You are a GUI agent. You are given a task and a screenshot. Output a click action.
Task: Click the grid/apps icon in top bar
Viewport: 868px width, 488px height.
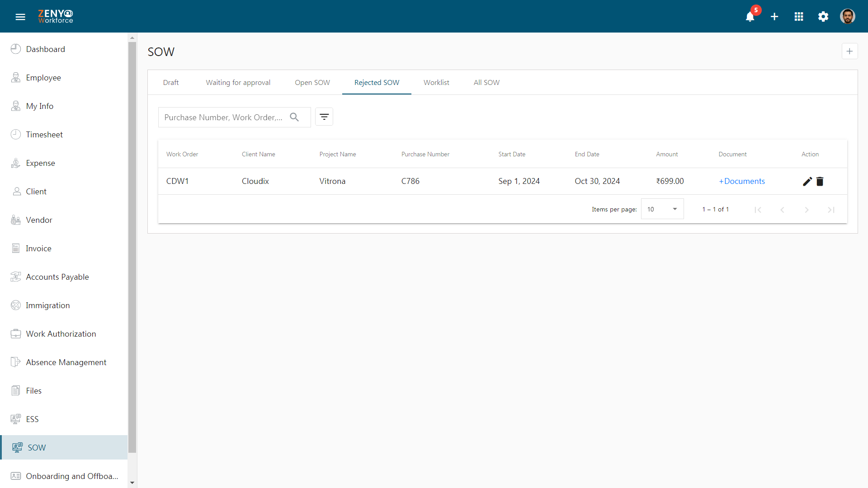[799, 16]
